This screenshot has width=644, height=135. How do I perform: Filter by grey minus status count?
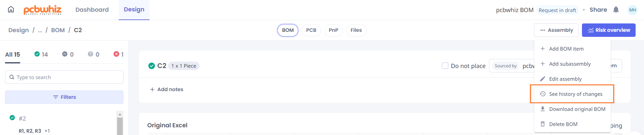[x=68, y=54]
